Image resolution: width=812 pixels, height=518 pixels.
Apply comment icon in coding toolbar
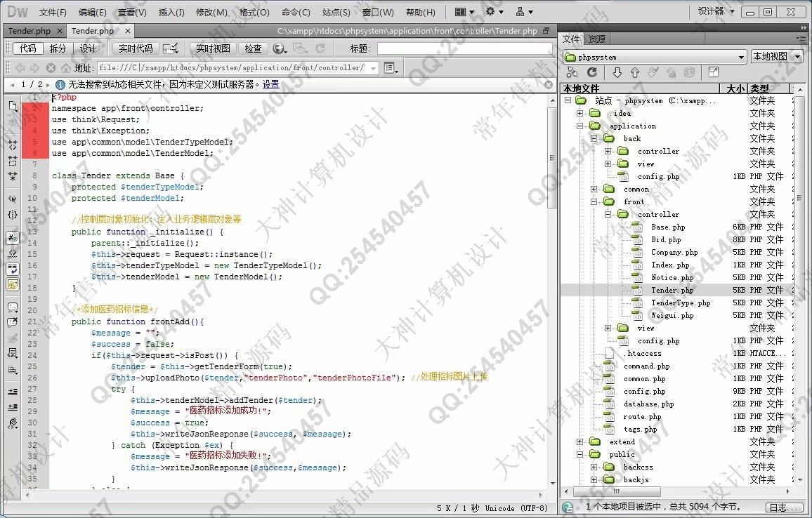(x=13, y=307)
